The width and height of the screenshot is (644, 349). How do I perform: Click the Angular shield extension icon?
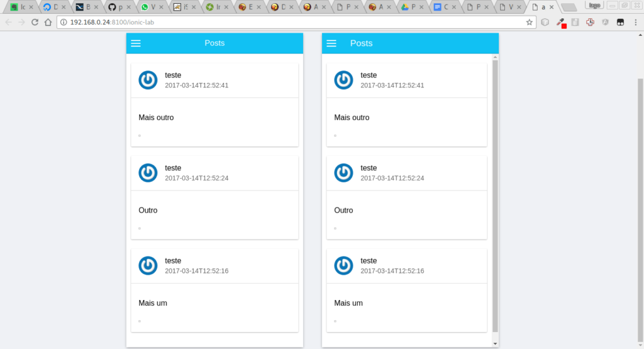pos(605,22)
